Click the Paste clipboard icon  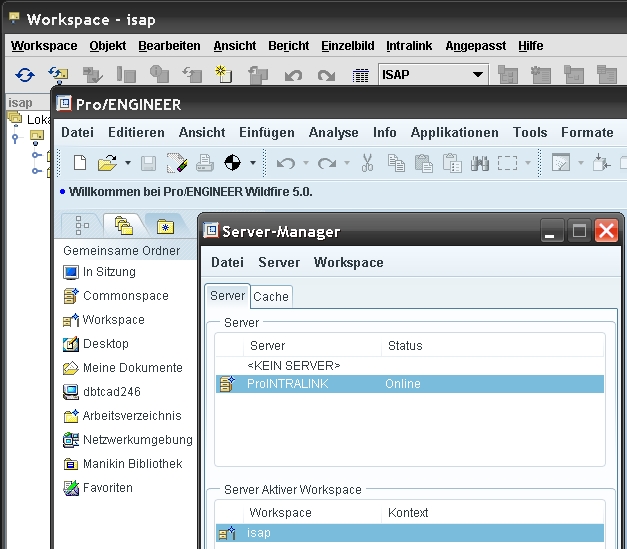[424, 163]
